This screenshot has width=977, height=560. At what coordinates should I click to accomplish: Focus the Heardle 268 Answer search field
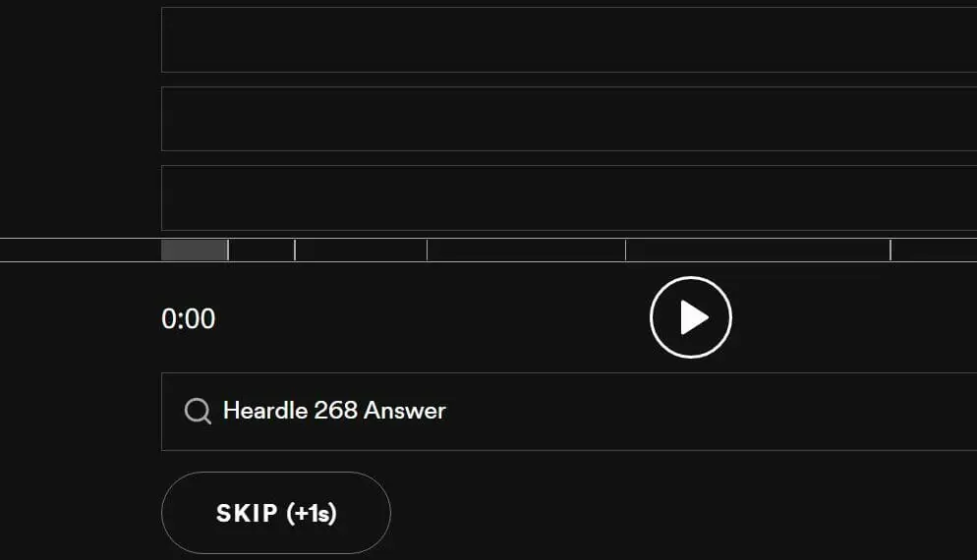[590, 411]
